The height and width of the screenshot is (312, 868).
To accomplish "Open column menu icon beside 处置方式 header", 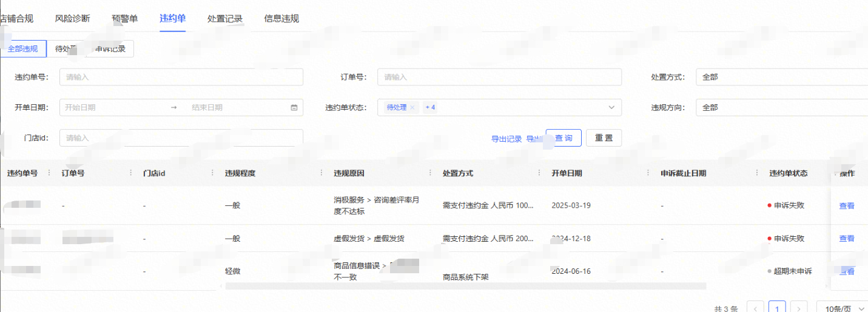I will click(x=539, y=173).
